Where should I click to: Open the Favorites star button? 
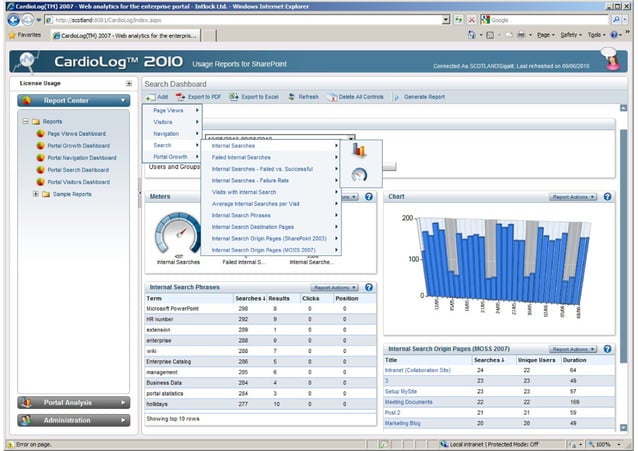[25, 35]
